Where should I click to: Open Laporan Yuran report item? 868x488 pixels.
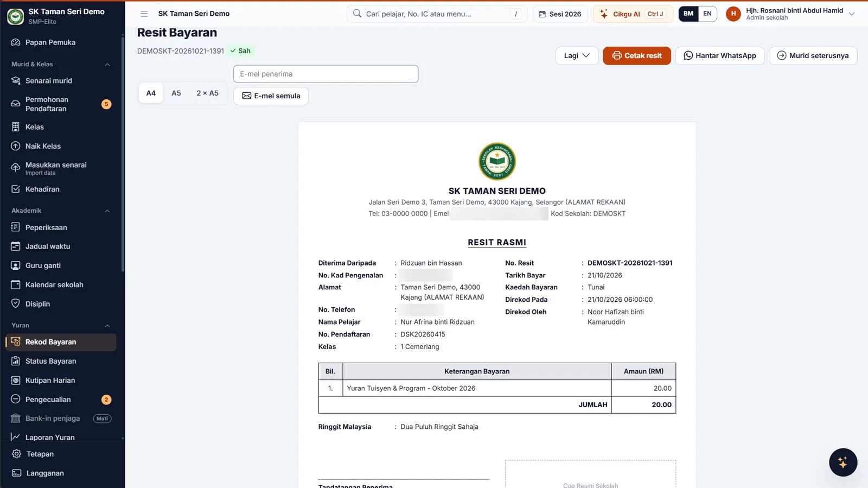click(x=61, y=437)
